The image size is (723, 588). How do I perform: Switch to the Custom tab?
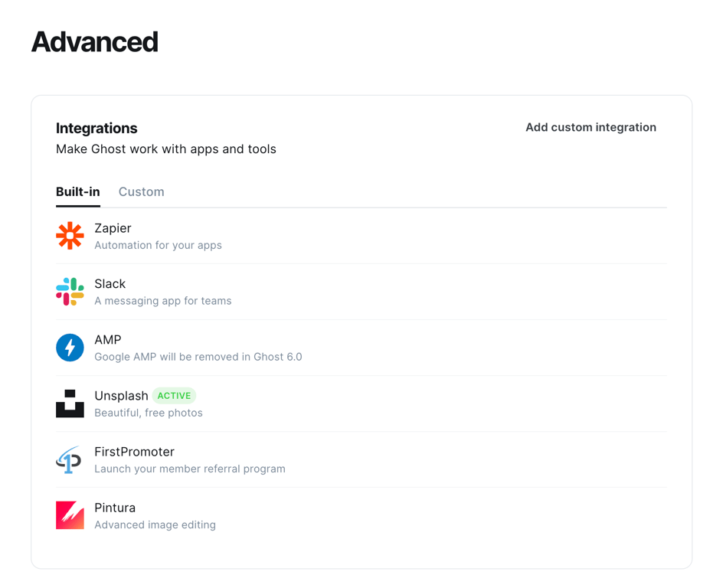[141, 192]
